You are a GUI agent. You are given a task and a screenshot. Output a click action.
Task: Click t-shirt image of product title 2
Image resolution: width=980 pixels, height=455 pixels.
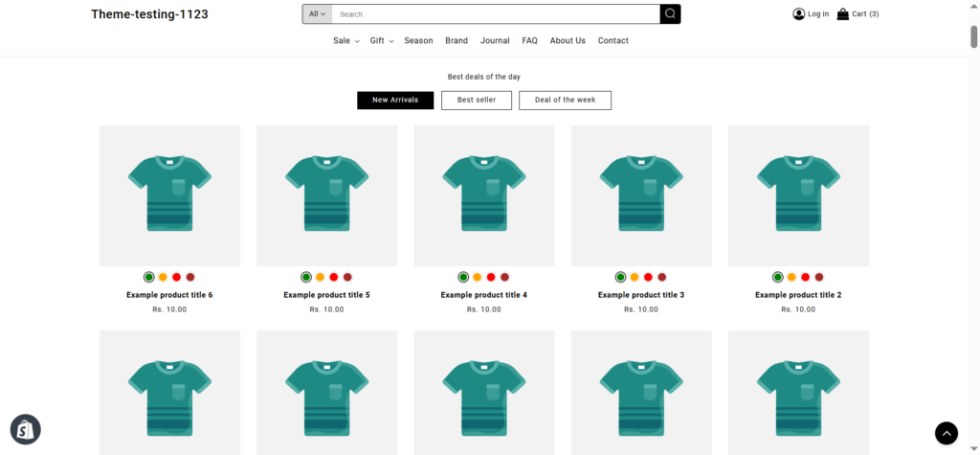[x=799, y=196]
